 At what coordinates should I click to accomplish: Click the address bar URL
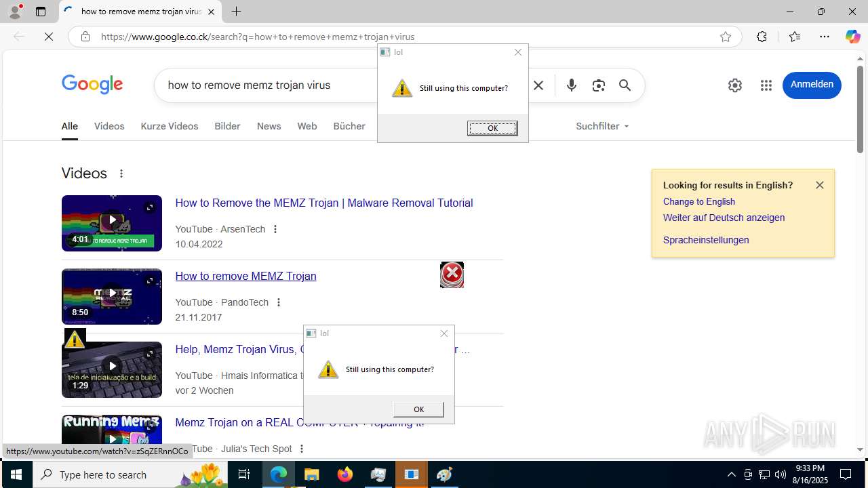(x=258, y=37)
